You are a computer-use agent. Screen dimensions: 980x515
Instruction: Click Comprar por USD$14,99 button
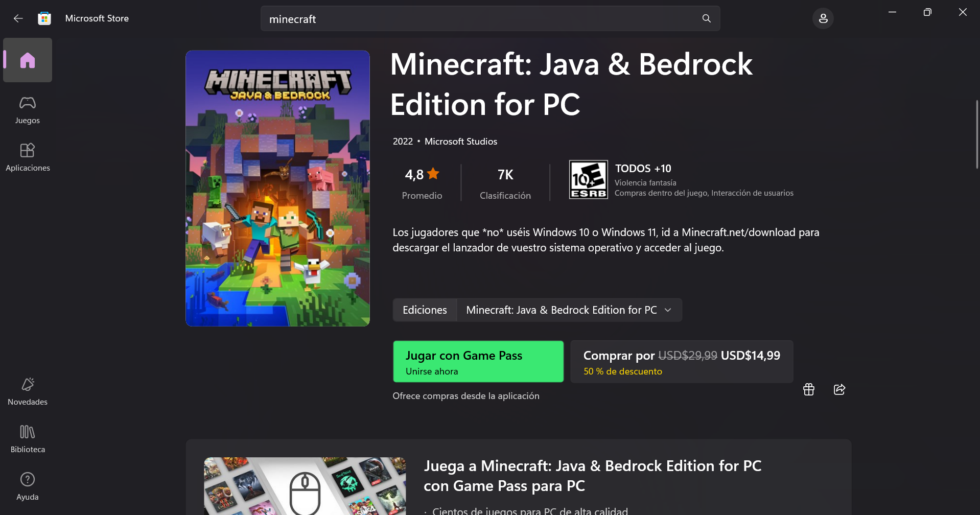click(x=682, y=362)
